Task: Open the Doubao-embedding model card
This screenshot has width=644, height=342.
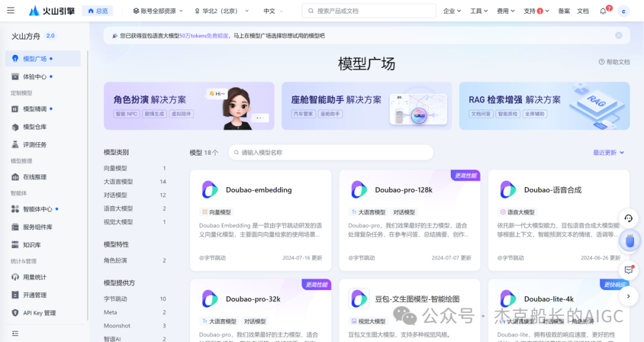Action: pyautogui.click(x=261, y=220)
